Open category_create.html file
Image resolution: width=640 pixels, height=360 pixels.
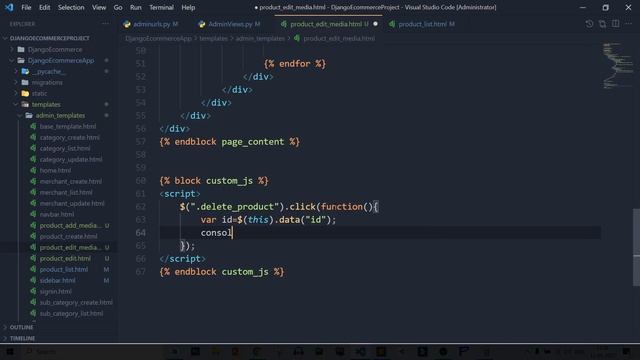69,138
